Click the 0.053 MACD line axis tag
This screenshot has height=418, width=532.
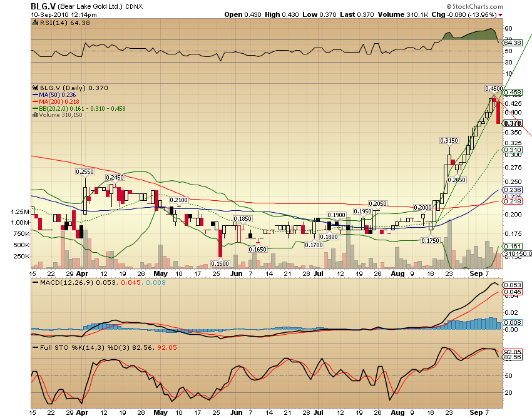(x=513, y=285)
